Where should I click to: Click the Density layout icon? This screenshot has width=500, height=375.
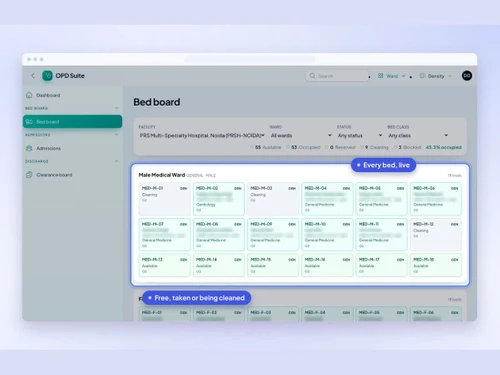(x=422, y=76)
